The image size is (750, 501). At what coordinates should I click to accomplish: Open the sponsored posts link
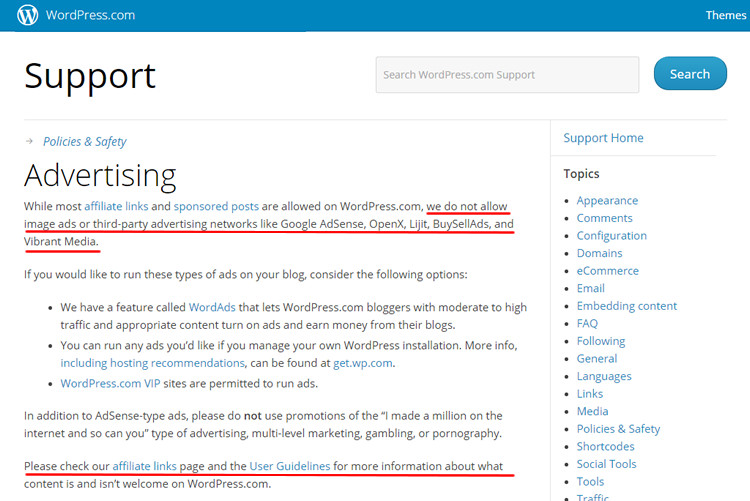point(216,206)
